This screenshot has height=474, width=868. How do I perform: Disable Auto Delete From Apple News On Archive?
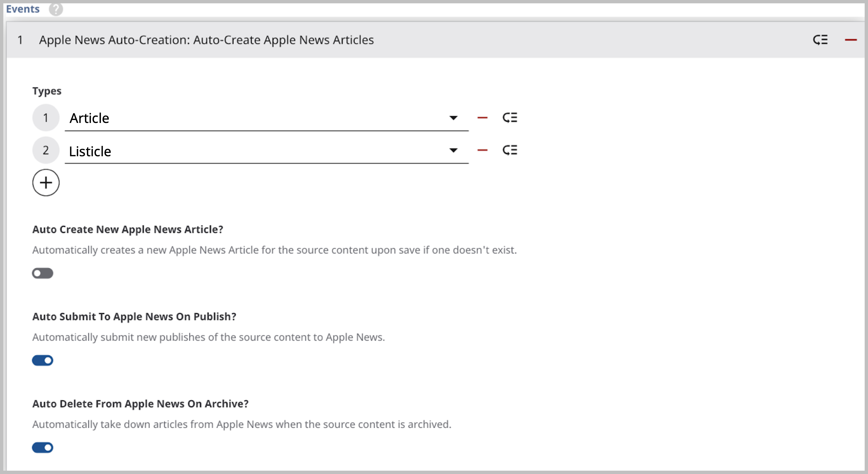pyautogui.click(x=42, y=447)
